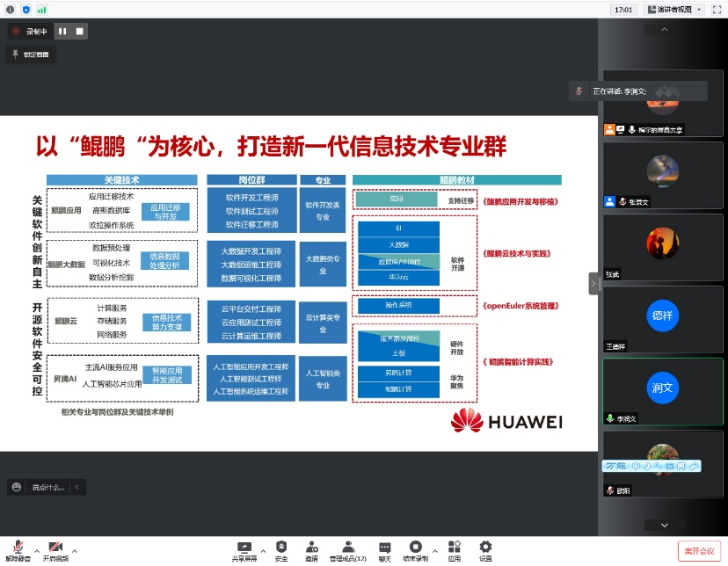
Task: Click the shared slide title text
Action: click(272, 146)
